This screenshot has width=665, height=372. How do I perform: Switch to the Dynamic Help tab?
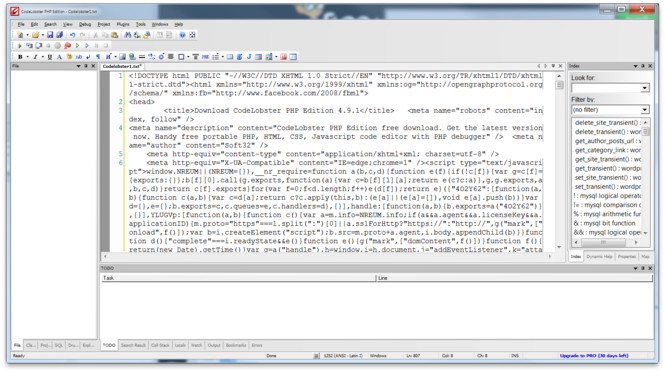599,257
